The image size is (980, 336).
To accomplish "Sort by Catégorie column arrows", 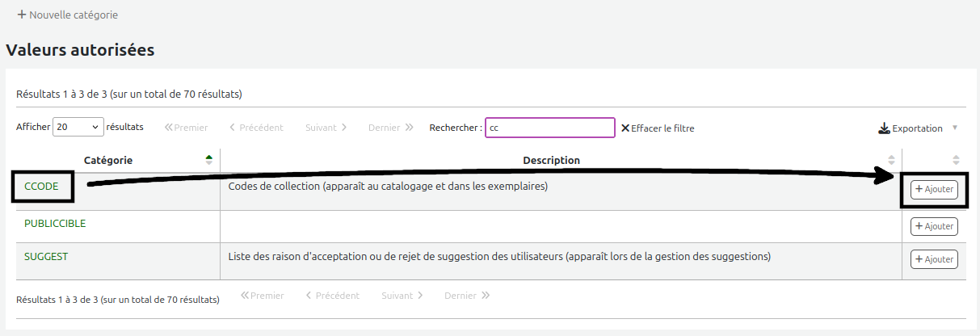I will (x=209, y=160).
